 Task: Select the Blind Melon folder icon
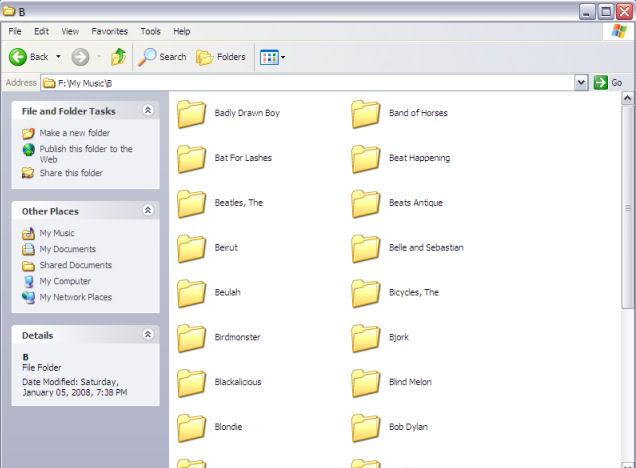[x=365, y=383]
